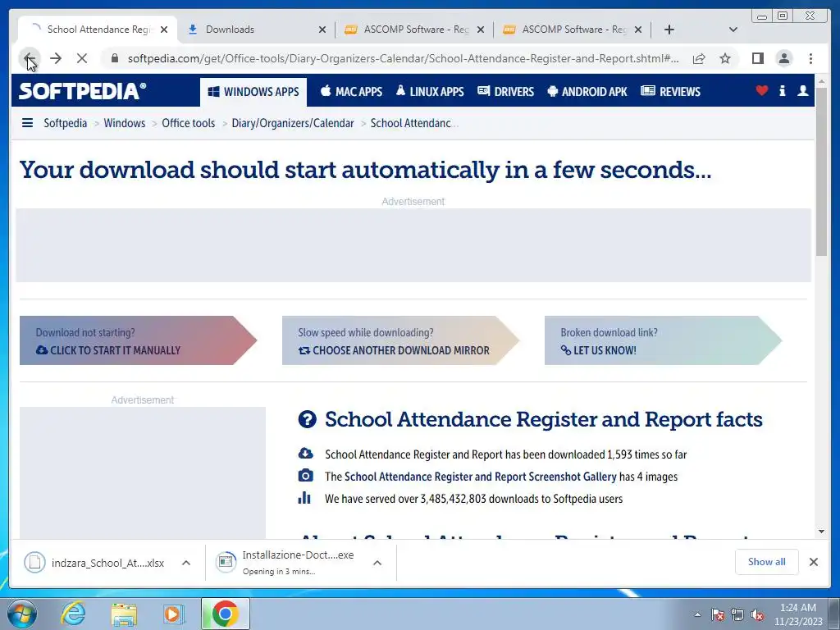Go forward with the browser forward arrow

tap(56, 58)
